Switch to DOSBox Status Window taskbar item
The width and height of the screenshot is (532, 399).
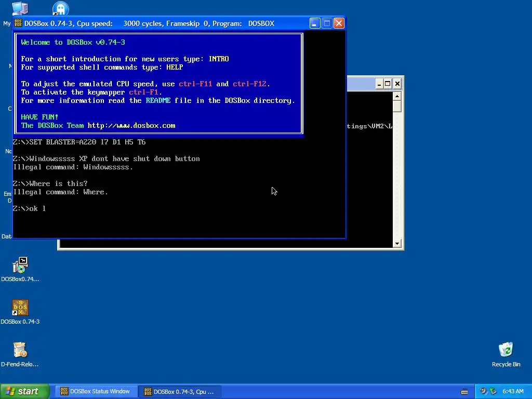pos(96,391)
